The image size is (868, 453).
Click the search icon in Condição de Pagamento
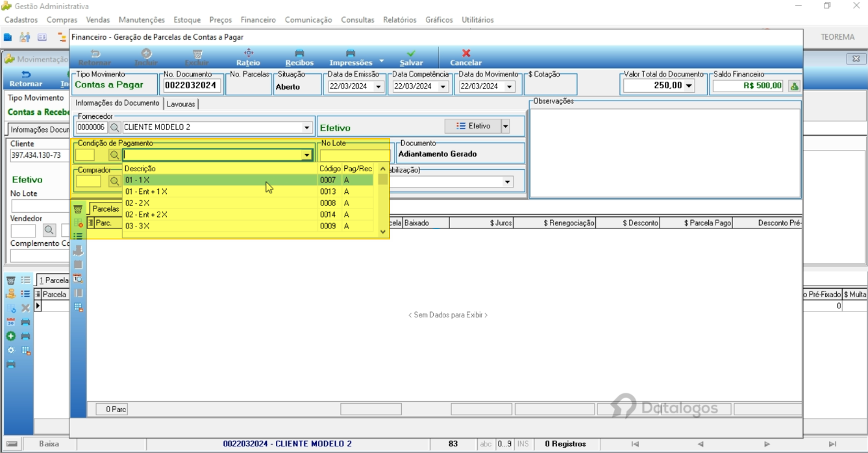pyautogui.click(x=114, y=155)
